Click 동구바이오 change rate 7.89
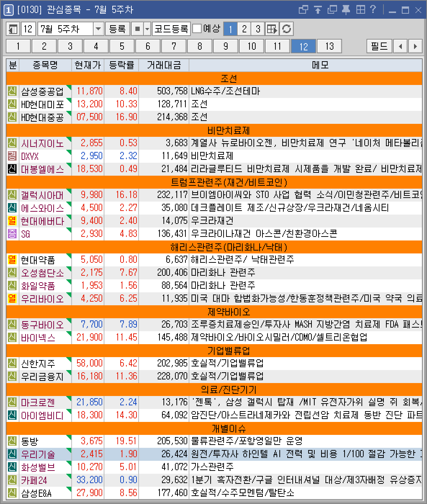The height and width of the screenshot is (504, 427). click(129, 324)
